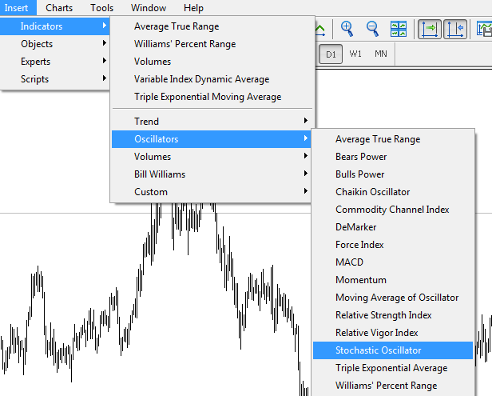
Task: Select Relative Strength Index
Action: (393, 315)
